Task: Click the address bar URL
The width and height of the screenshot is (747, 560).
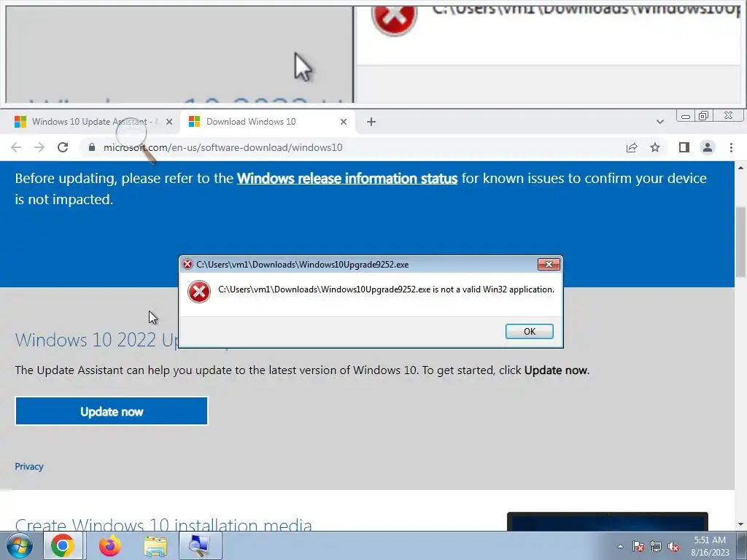Action: pyautogui.click(x=223, y=147)
